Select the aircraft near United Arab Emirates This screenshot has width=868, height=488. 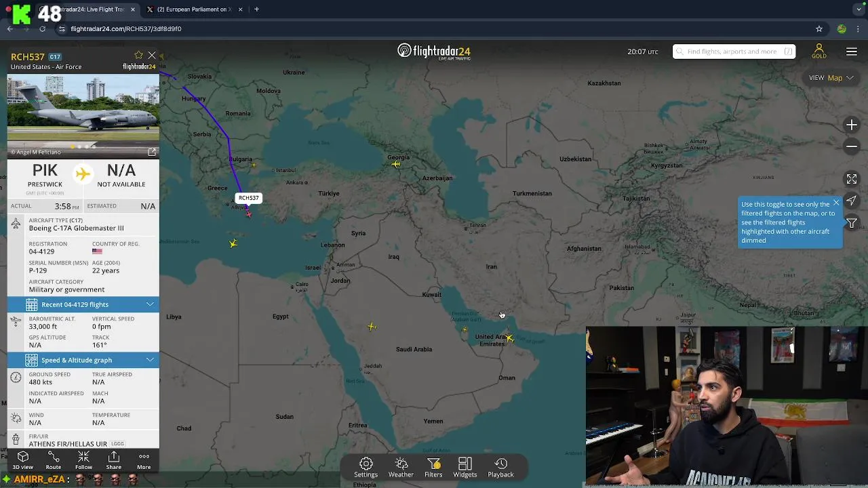tap(509, 338)
